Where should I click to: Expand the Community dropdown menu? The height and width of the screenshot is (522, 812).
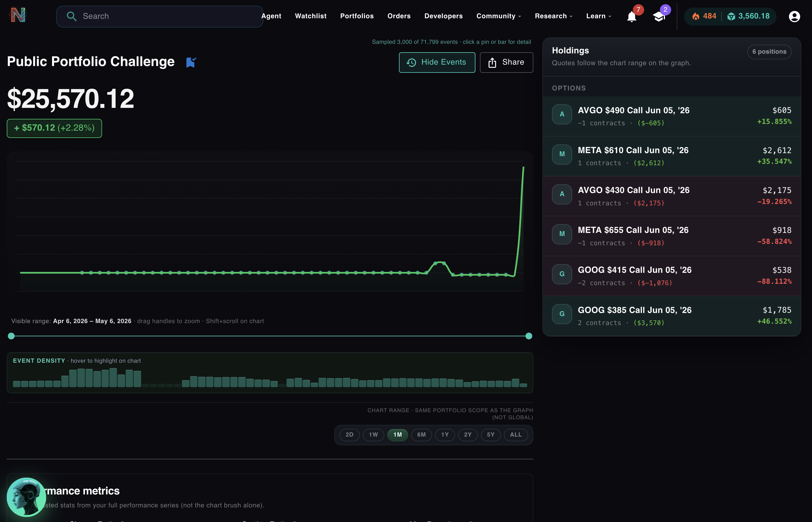click(499, 16)
